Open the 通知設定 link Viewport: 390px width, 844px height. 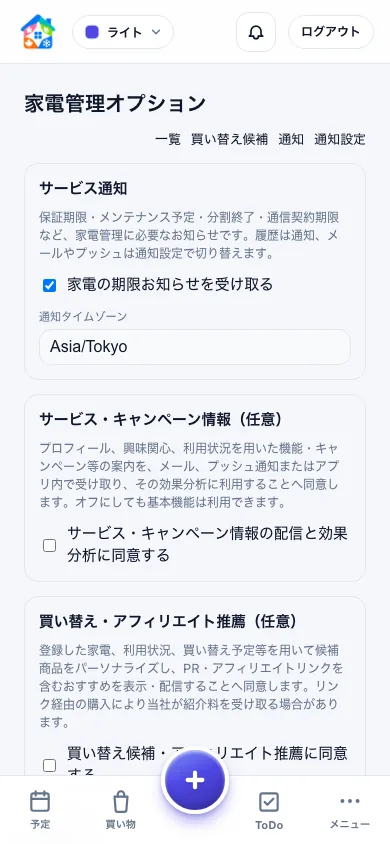(x=340, y=139)
